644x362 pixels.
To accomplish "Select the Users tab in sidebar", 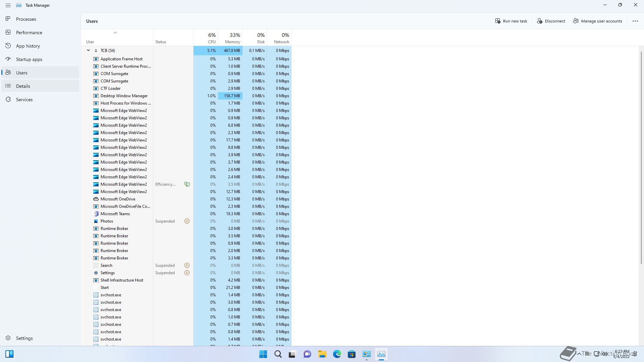I will [21, 73].
